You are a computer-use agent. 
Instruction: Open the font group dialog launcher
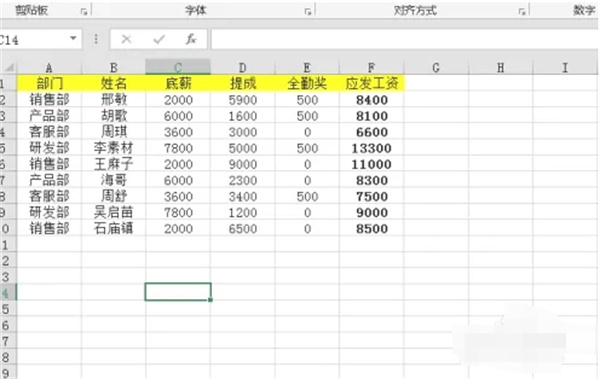[x=308, y=12]
